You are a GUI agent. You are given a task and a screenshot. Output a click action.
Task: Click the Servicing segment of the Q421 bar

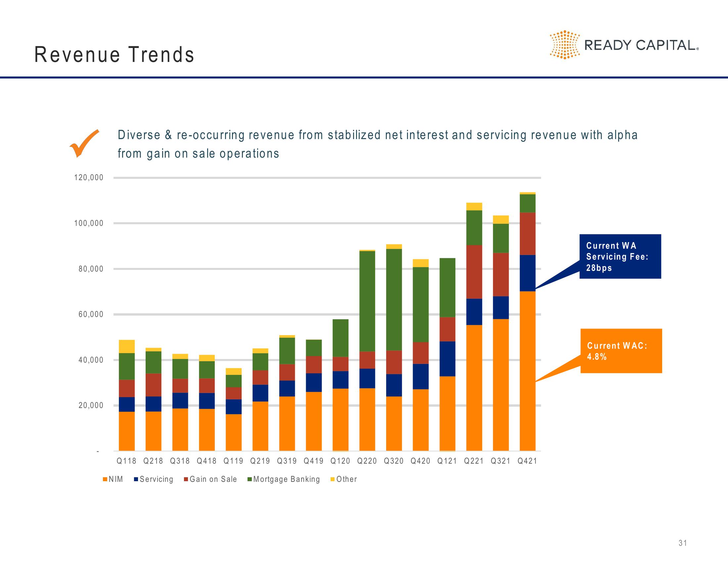click(528, 273)
